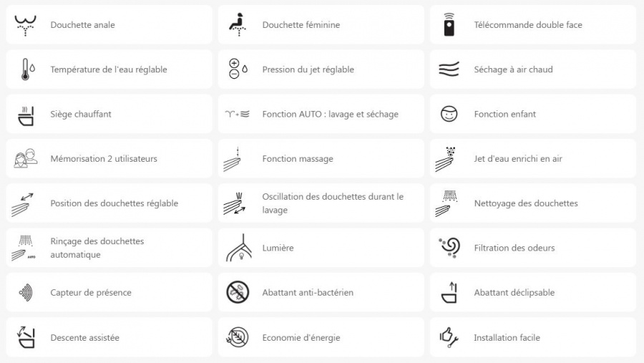This screenshot has width=644, height=363.
Task: Click the Economie d'énergie text
Action: tap(301, 338)
